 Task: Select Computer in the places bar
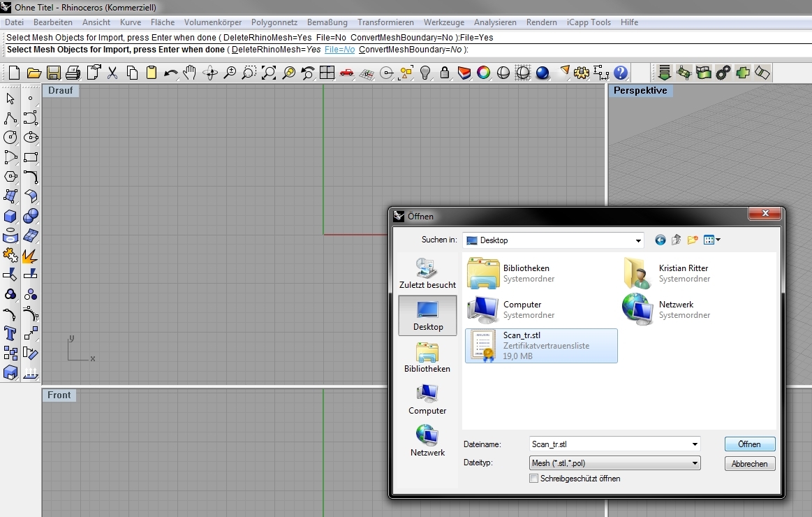(x=427, y=400)
